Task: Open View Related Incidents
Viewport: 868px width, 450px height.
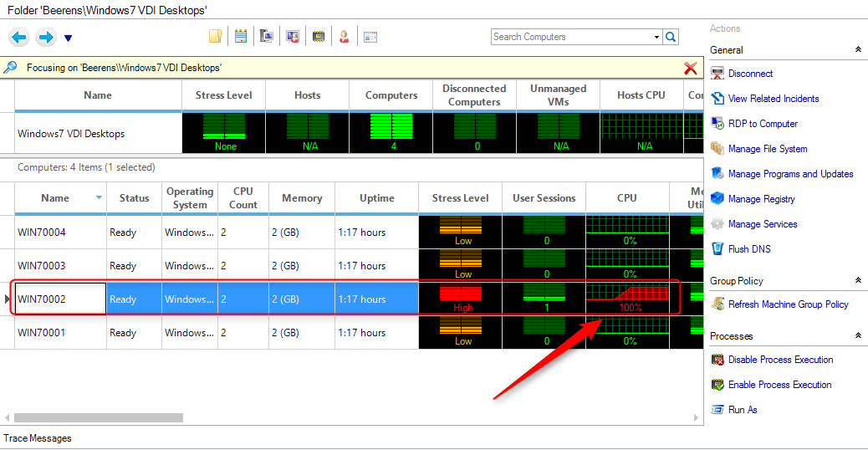Action: click(774, 99)
